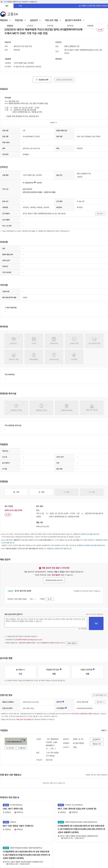This screenshot has height=868, width=108.
Task: Go to the 모집요강 section tab
Action: tap(10, 26)
